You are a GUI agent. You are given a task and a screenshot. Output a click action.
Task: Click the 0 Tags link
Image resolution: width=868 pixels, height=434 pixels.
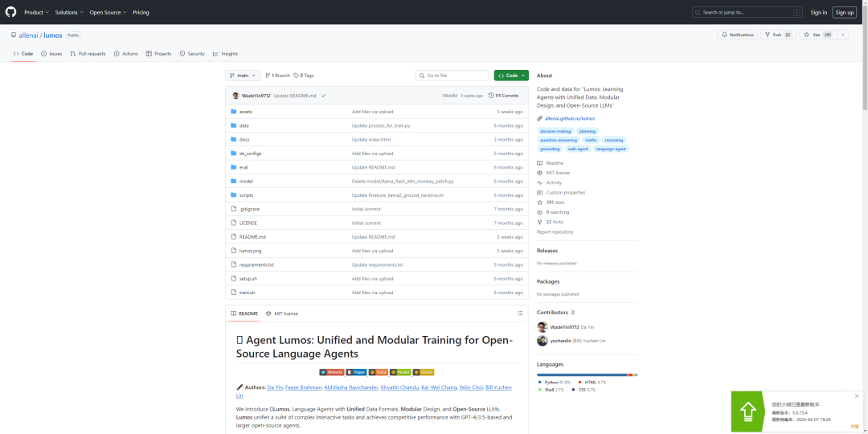point(303,76)
